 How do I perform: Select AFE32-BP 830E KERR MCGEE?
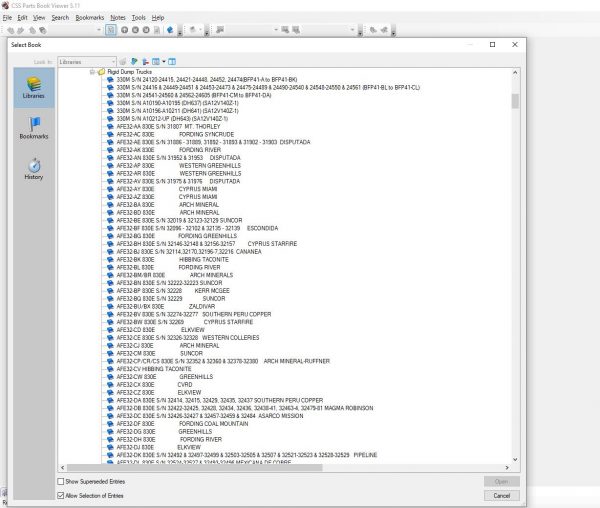(x=173, y=291)
